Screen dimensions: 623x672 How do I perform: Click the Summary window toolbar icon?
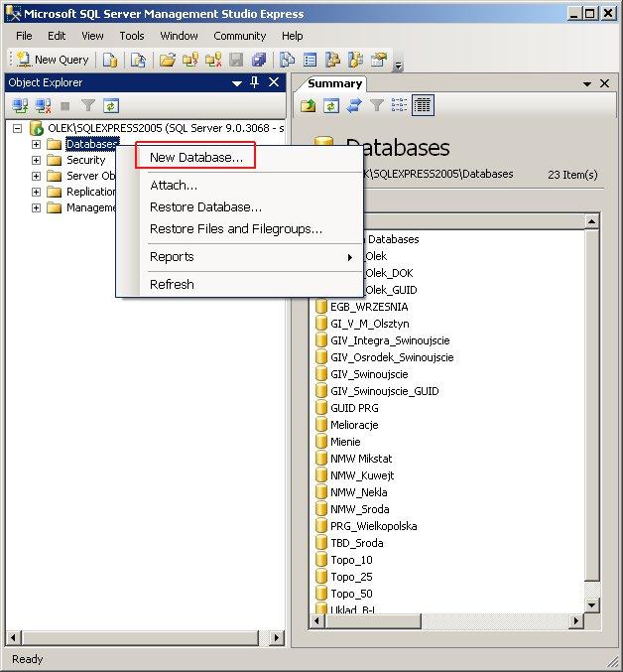tap(310, 60)
